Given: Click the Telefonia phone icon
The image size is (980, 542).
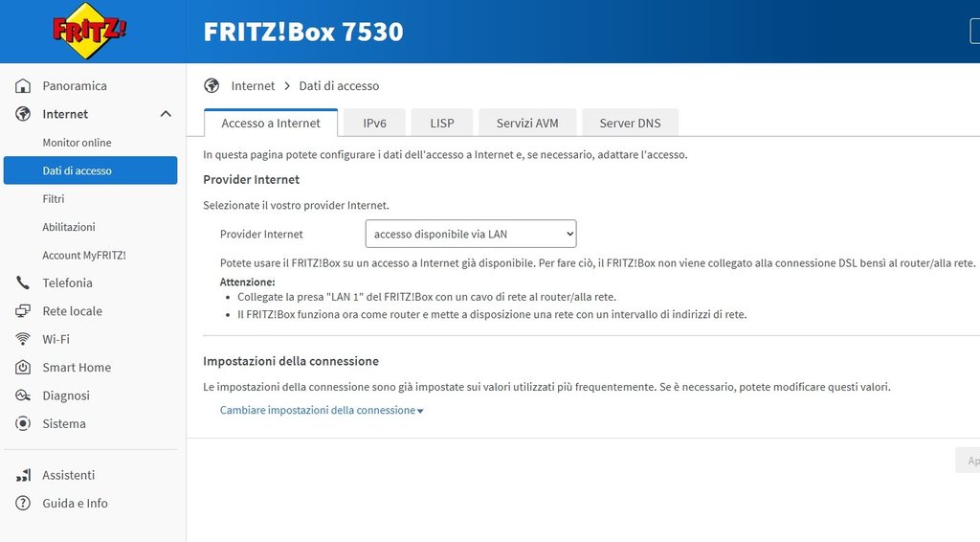Looking at the screenshot, I should tap(23, 282).
